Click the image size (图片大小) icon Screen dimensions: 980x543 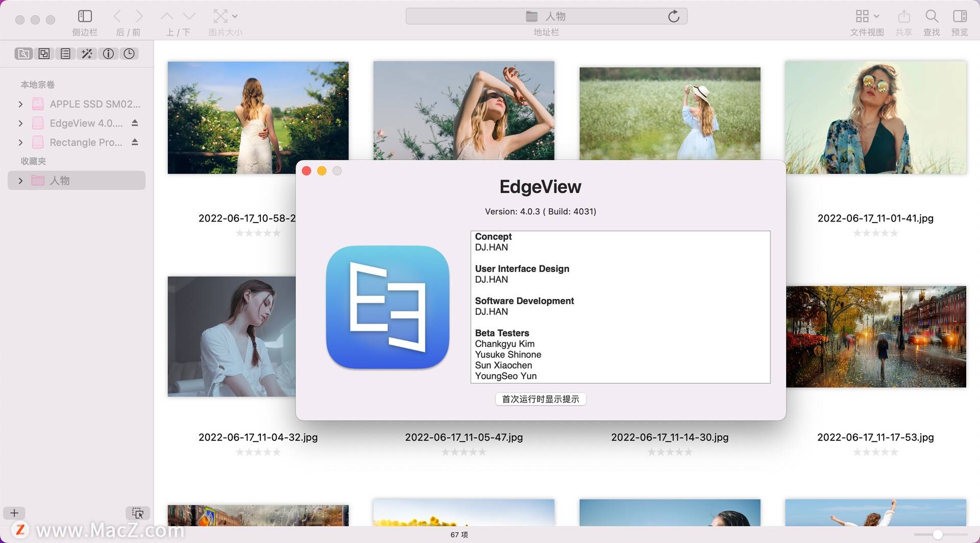[x=220, y=16]
